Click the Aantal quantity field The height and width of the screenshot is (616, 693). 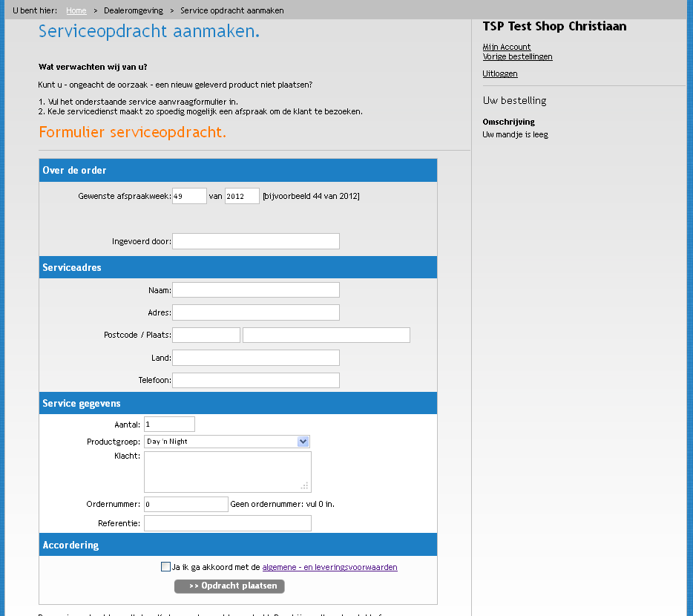[169, 425]
